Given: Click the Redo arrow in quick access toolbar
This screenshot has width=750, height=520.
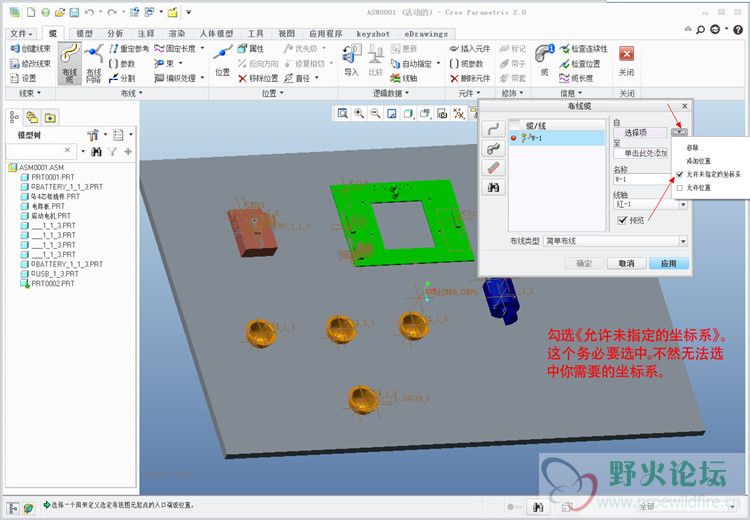Looking at the screenshot, I should (x=111, y=12).
